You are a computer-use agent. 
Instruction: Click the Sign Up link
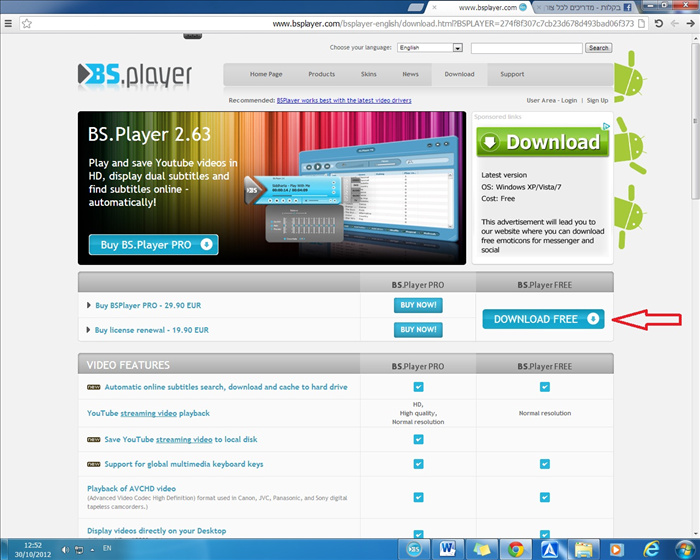pyautogui.click(x=597, y=100)
